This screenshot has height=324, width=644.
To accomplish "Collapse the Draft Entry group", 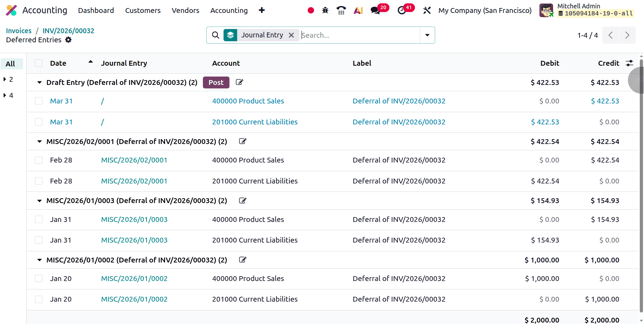I will coord(39,82).
